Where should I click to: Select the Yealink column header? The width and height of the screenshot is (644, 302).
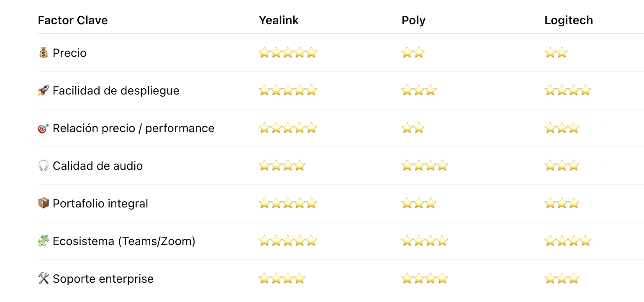279,20
